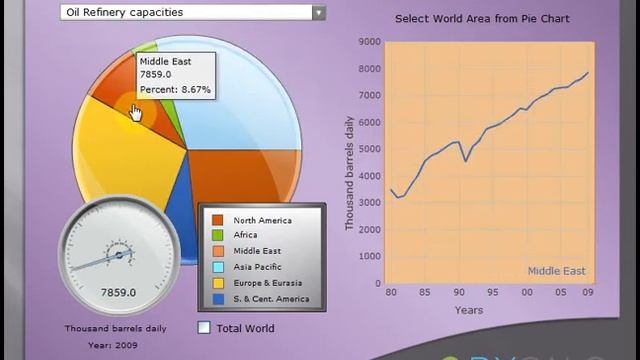Click the Years axis title
The image size is (640, 360).
click(469, 310)
